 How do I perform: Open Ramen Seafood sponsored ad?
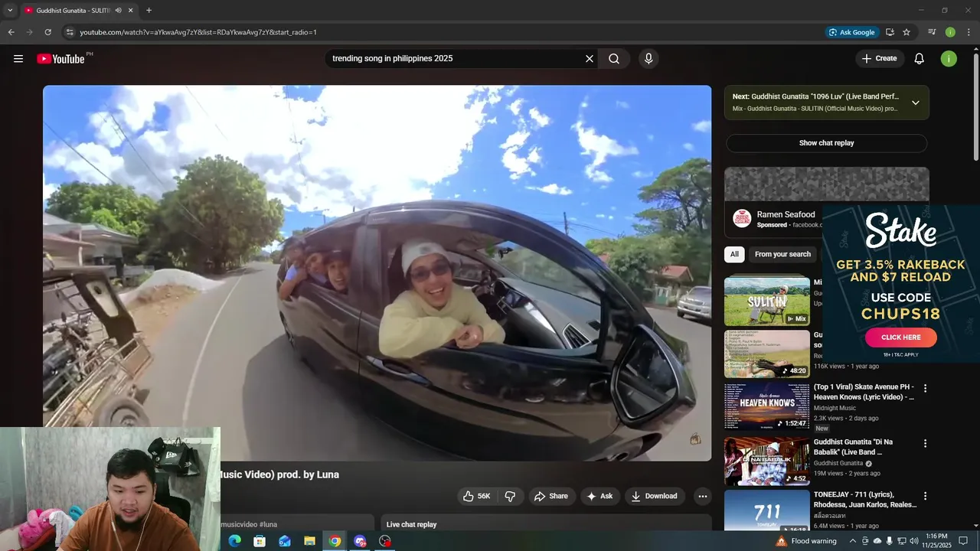[x=786, y=215]
